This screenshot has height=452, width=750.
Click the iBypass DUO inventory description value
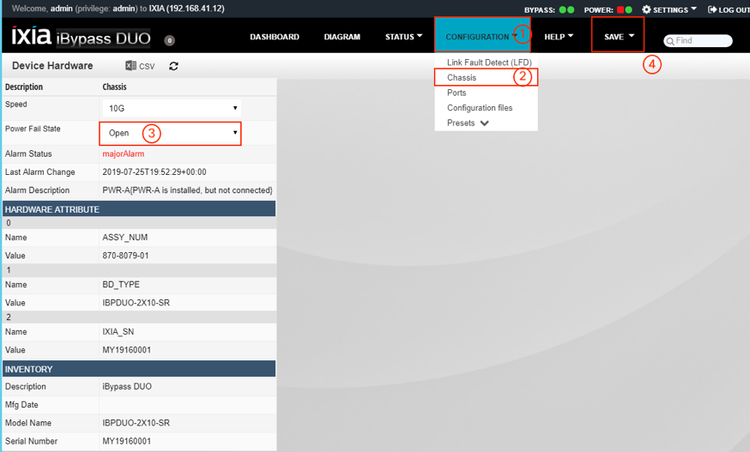click(x=127, y=386)
